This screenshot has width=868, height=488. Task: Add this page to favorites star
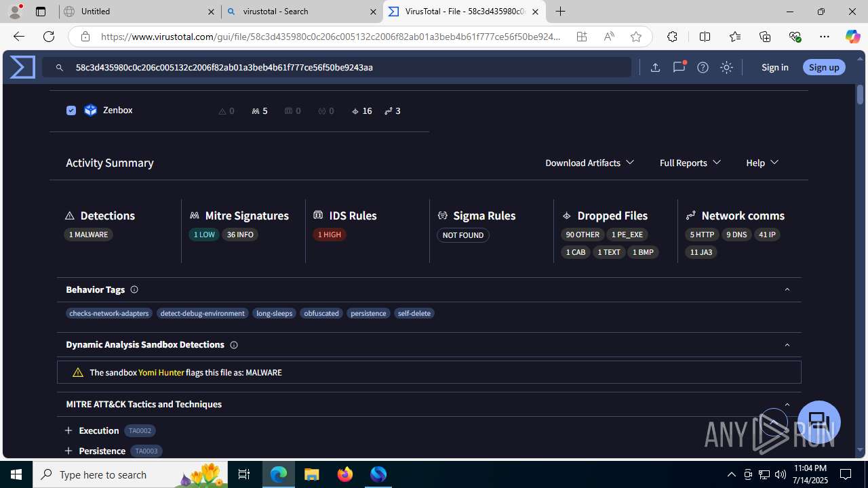[x=635, y=37]
